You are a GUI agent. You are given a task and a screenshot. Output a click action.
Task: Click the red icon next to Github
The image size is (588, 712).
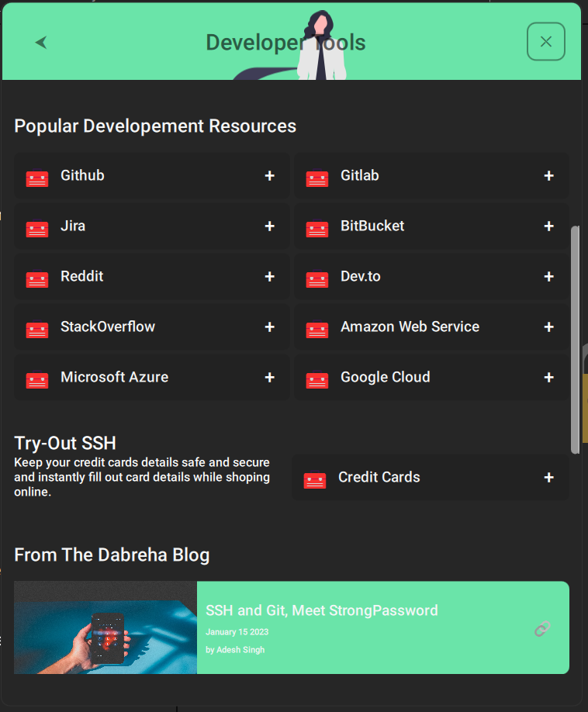tap(37, 178)
